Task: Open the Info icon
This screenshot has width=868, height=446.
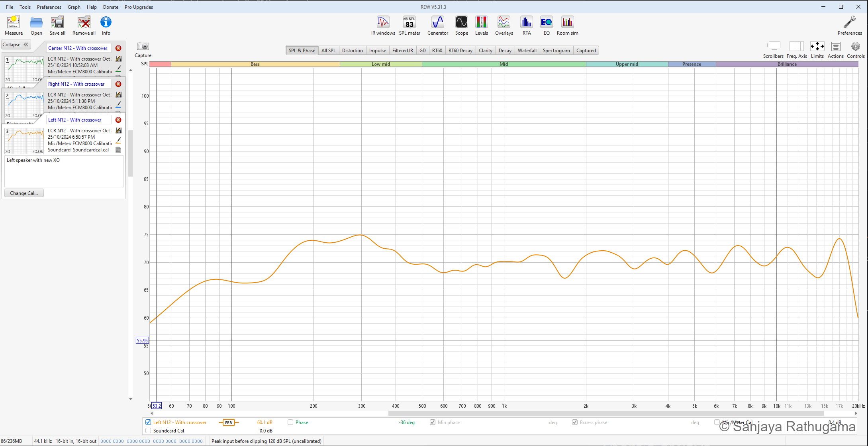Action: click(106, 22)
